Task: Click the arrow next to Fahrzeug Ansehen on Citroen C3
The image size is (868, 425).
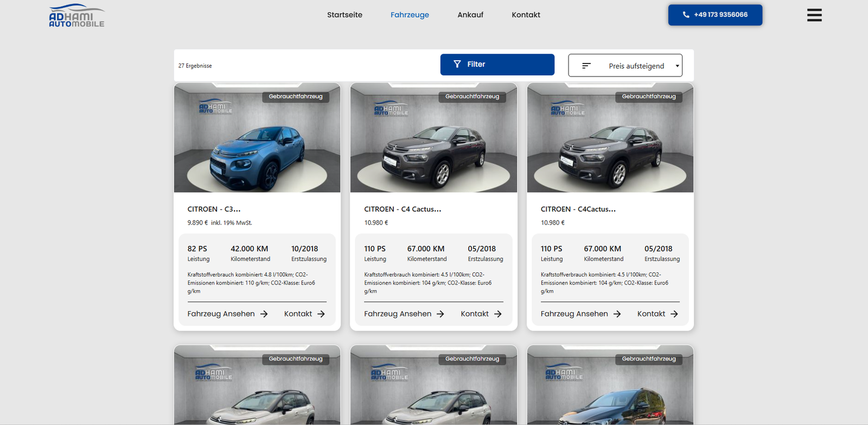Action: point(264,314)
